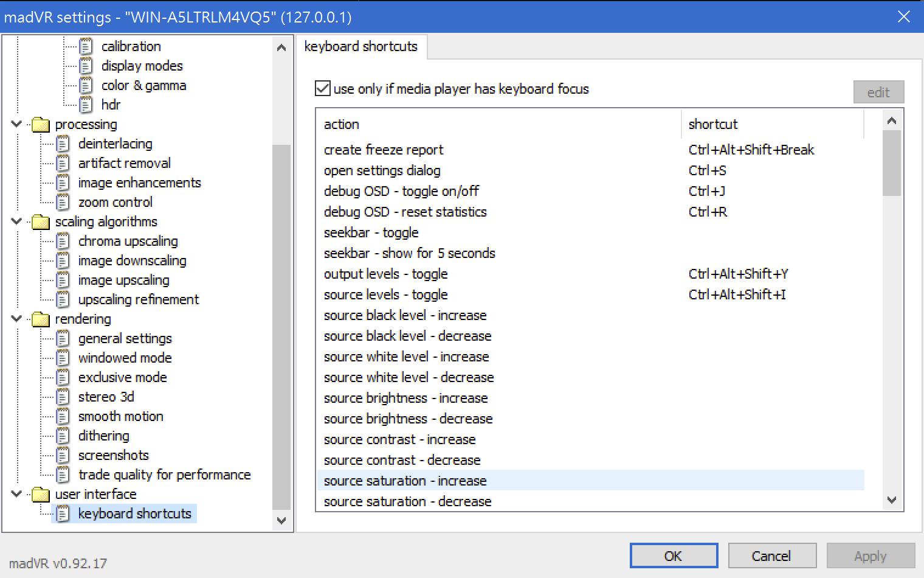Collapse the processing tree node
The width and height of the screenshot is (924, 578).
coord(16,124)
